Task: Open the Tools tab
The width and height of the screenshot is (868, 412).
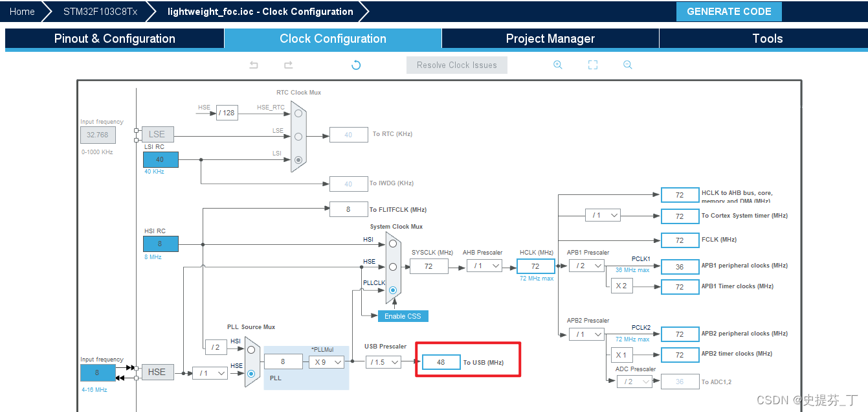Action: pos(768,38)
